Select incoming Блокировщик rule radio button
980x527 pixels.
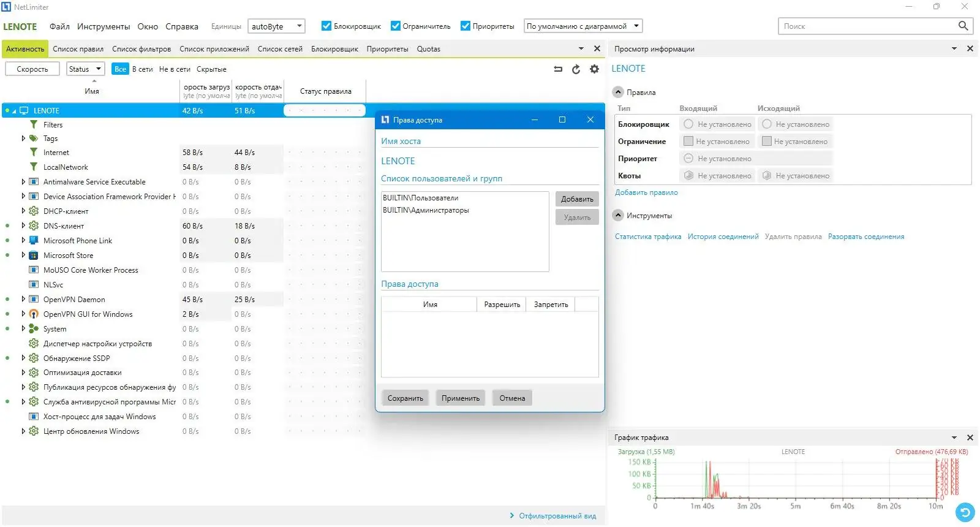(x=688, y=124)
